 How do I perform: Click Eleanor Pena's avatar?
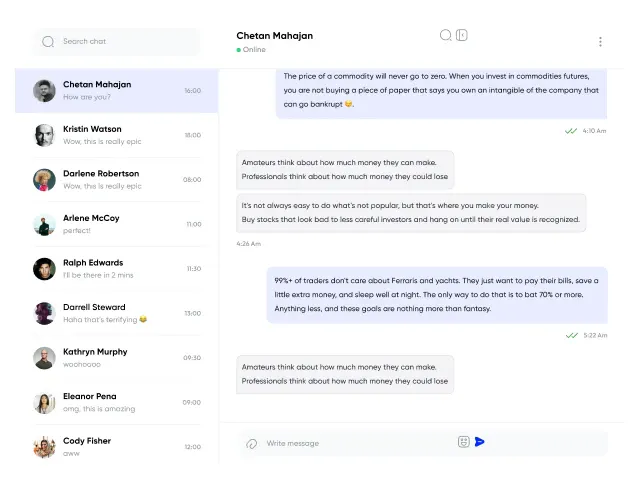(44, 402)
